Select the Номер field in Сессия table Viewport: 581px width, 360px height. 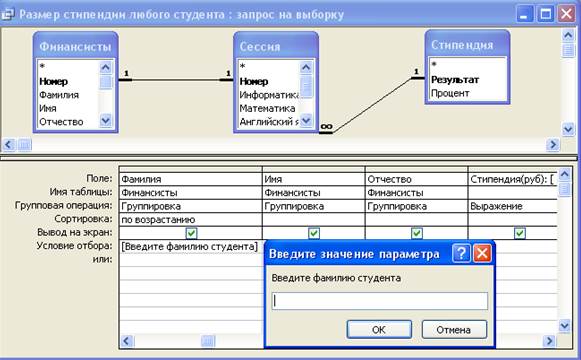pyautogui.click(x=254, y=81)
